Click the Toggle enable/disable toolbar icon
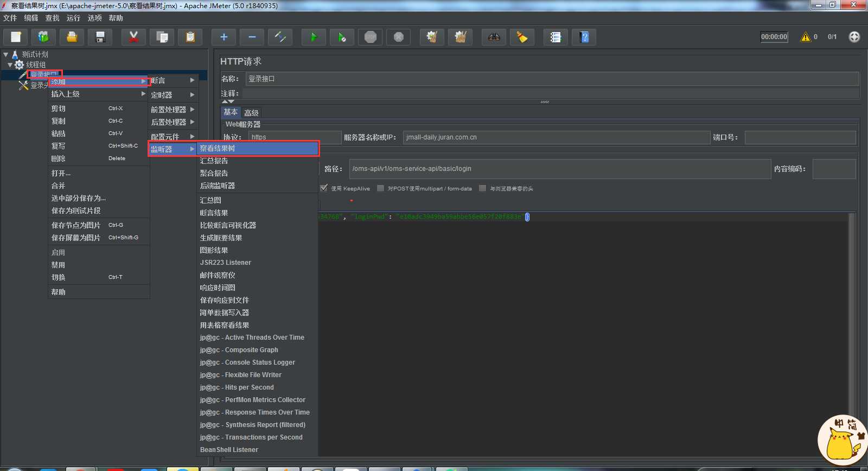The width and height of the screenshot is (868, 471). pos(280,37)
